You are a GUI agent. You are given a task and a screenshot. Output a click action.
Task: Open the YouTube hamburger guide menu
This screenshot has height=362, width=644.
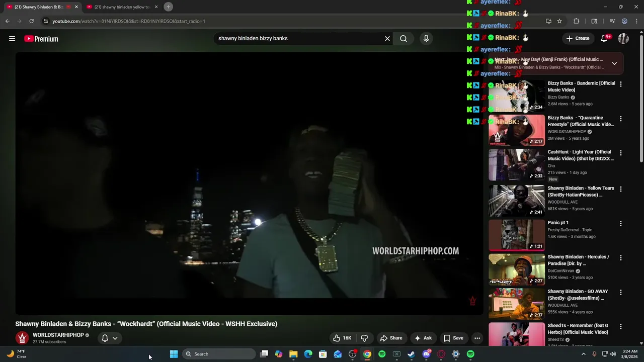(x=12, y=39)
